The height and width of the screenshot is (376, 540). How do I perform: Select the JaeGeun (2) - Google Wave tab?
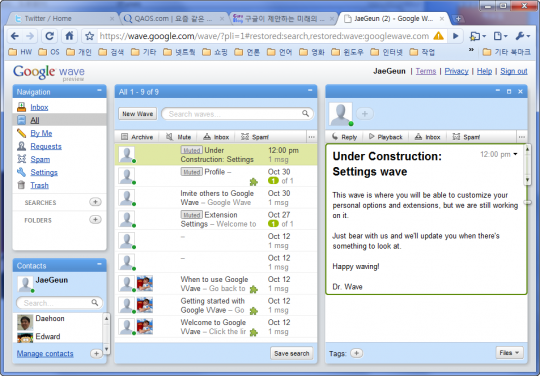point(394,19)
